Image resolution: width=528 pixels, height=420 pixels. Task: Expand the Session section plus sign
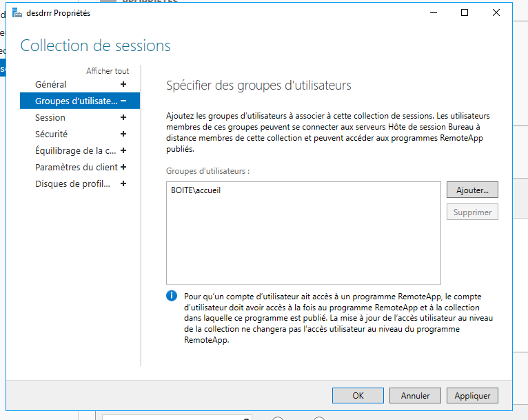click(123, 117)
